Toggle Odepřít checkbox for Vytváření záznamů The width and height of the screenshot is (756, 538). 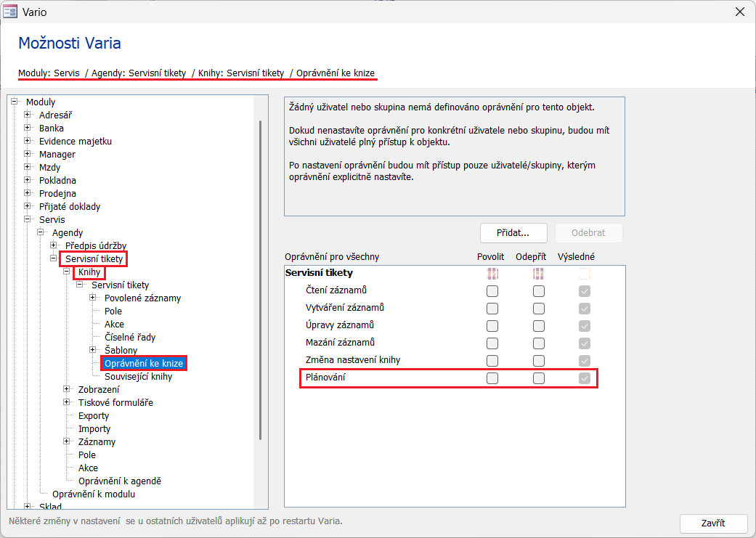pyautogui.click(x=539, y=309)
